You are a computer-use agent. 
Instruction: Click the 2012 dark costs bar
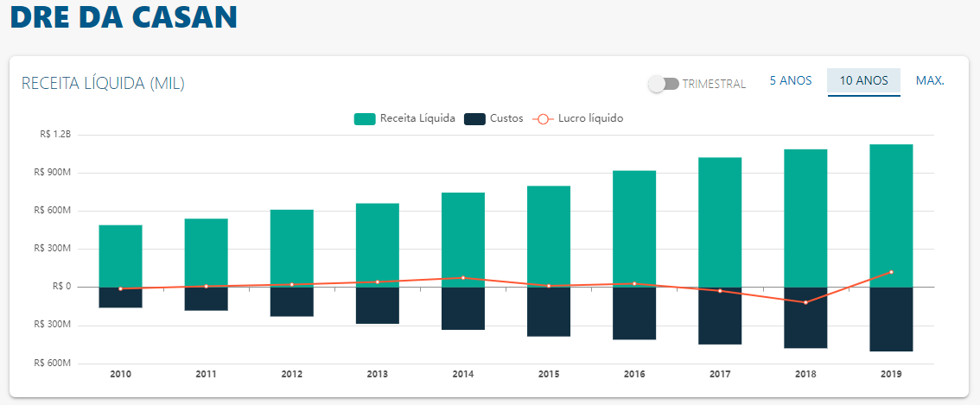(292, 302)
